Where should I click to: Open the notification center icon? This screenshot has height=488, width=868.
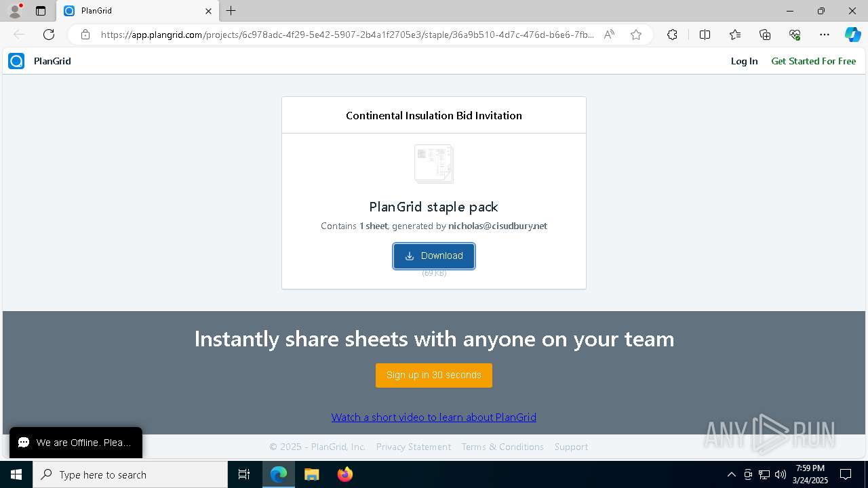[x=846, y=474]
